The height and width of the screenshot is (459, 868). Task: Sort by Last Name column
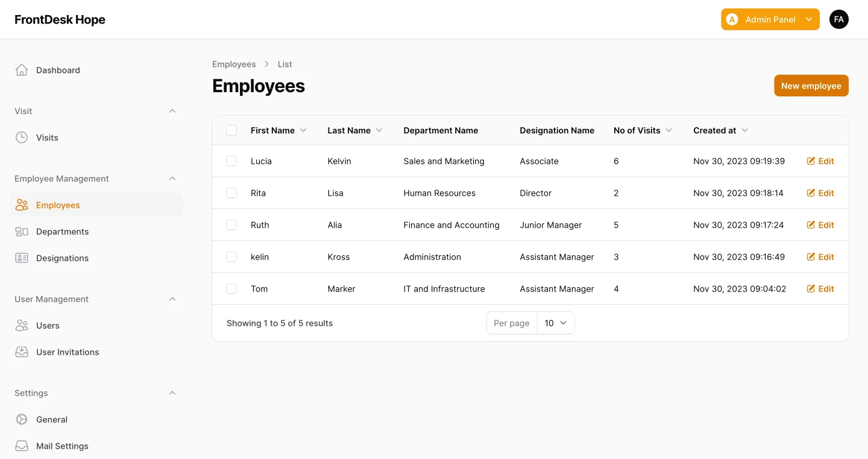click(355, 130)
